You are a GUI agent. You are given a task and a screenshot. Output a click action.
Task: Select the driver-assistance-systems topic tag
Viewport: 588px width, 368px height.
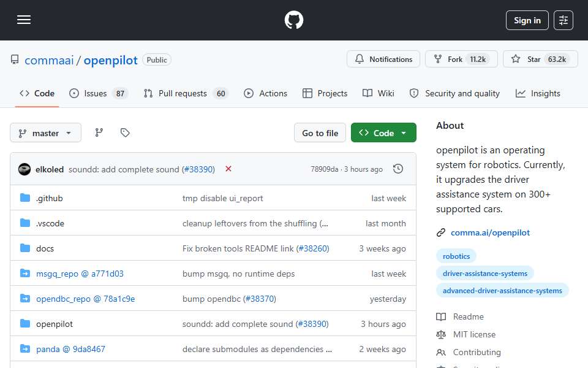(485, 274)
